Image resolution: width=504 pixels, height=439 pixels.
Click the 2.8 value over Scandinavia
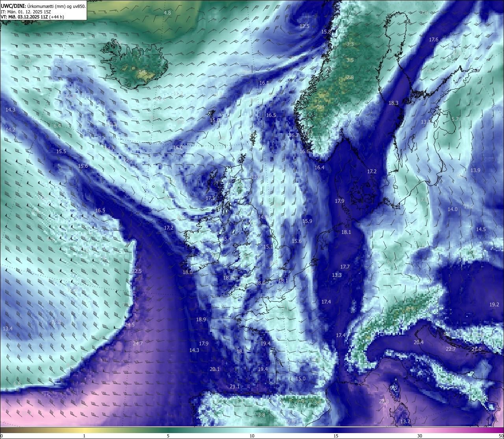click(x=350, y=78)
